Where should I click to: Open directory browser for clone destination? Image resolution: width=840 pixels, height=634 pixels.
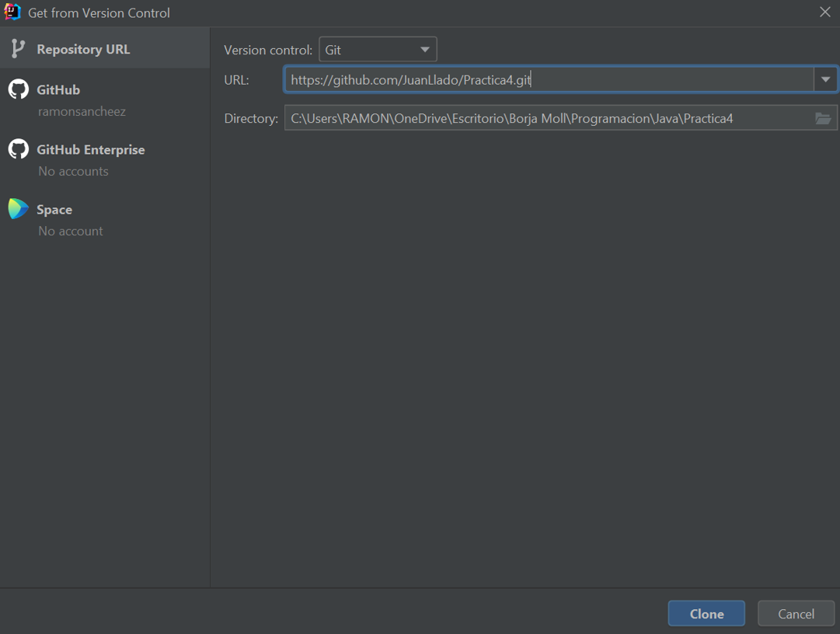coord(823,118)
